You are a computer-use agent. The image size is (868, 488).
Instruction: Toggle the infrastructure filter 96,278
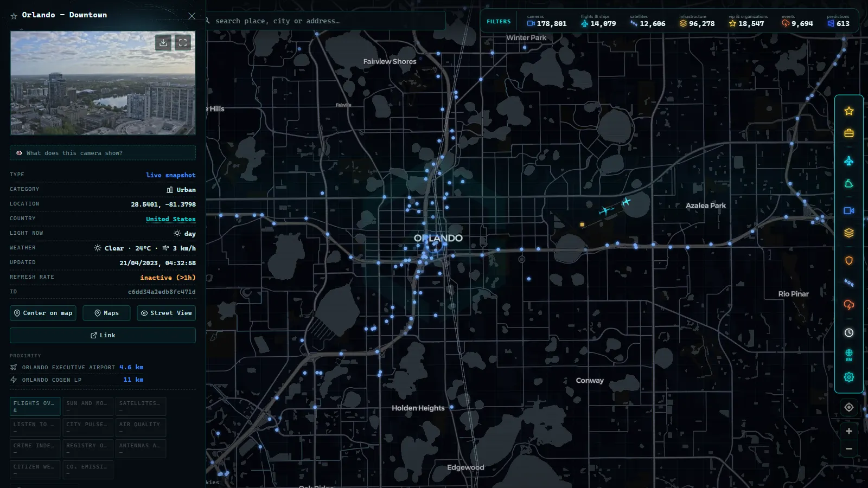697,21
